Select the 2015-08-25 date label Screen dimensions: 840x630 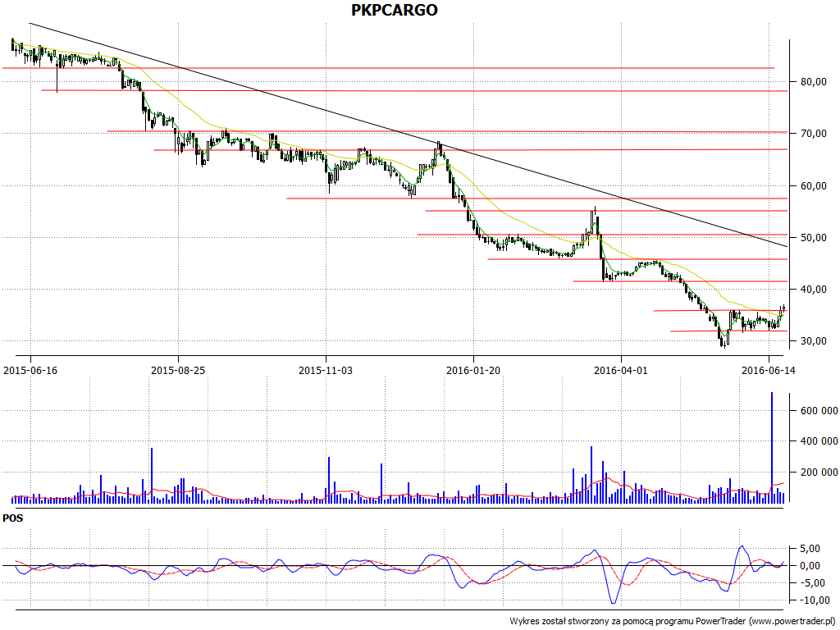[178, 370]
